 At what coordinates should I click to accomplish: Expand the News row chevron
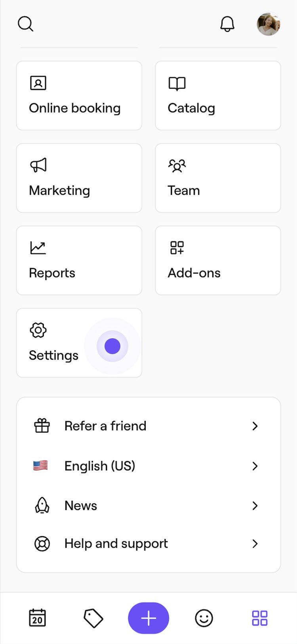[x=255, y=506]
